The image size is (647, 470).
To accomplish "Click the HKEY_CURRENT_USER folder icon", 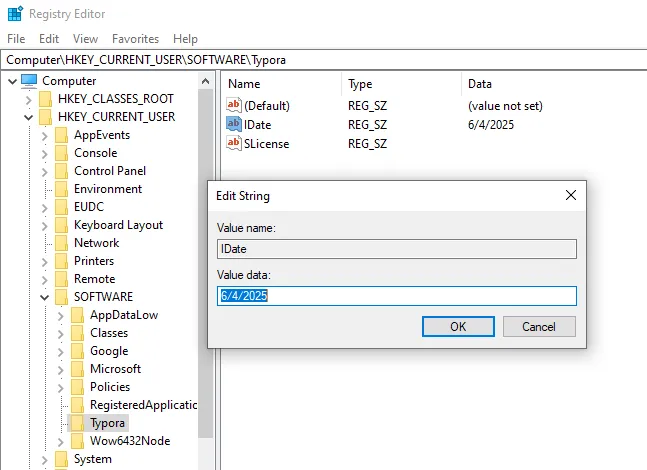I will pos(45,117).
